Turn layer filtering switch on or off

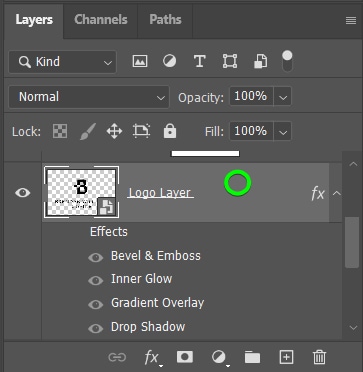[287, 61]
